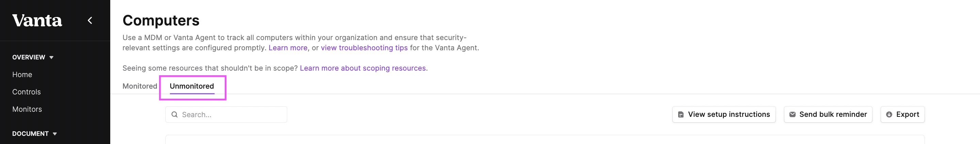Open Learn more about scoping resources link
Screen dimensions: 980x144
point(362,68)
